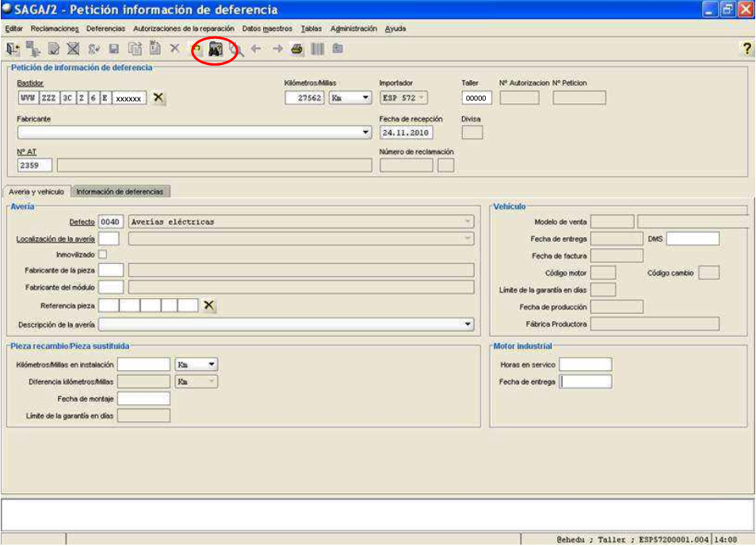This screenshot has width=756, height=547.
Task: Click the last folder toolbar icon
Action: click(338, 48)
